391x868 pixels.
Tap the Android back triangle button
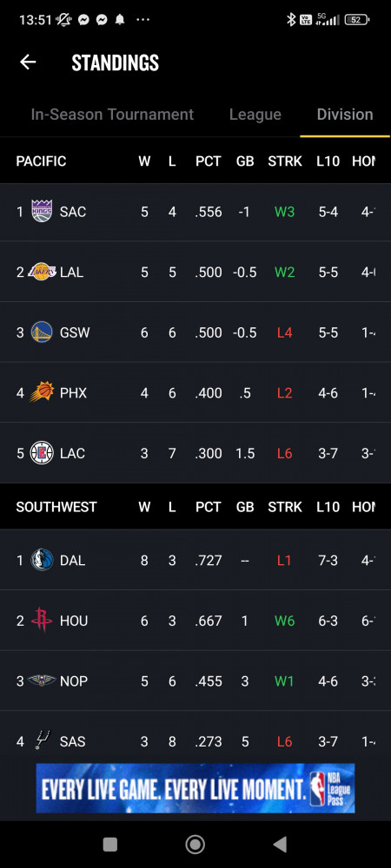[x=281, y=845]
